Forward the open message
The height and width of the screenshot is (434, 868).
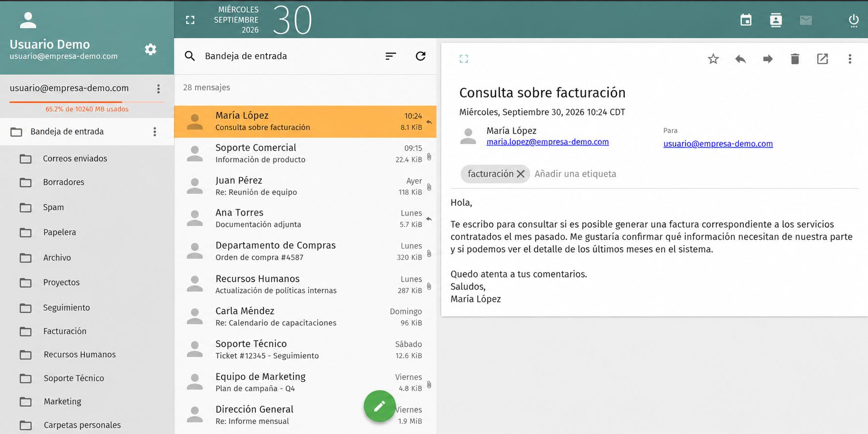(x=768, y=59)
